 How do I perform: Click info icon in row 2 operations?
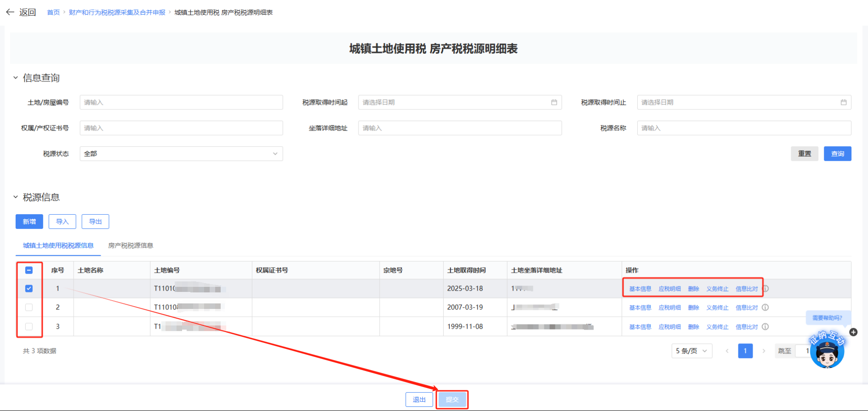[x=765, y=308]
